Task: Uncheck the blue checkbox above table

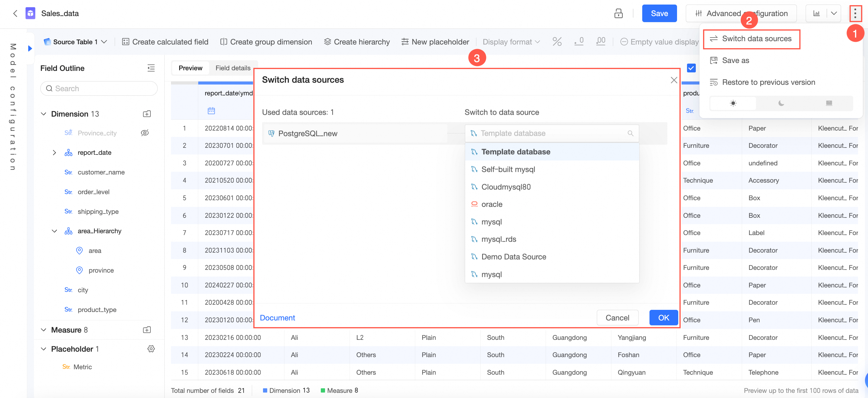Action: pos(691,68)
